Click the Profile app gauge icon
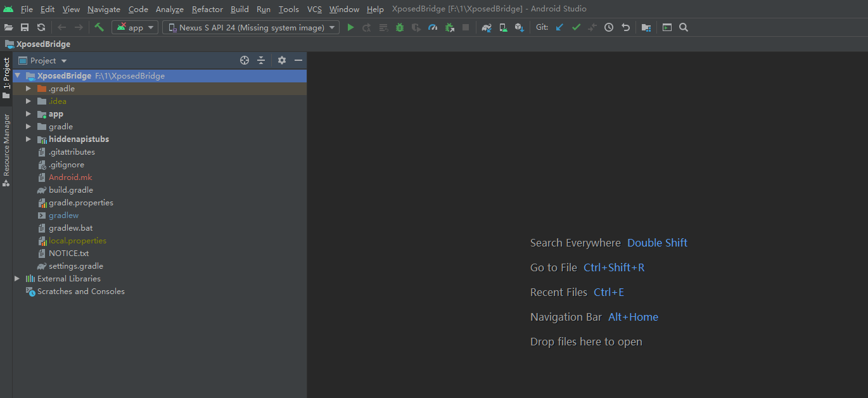The image size is (868, 398). (433, 27)
